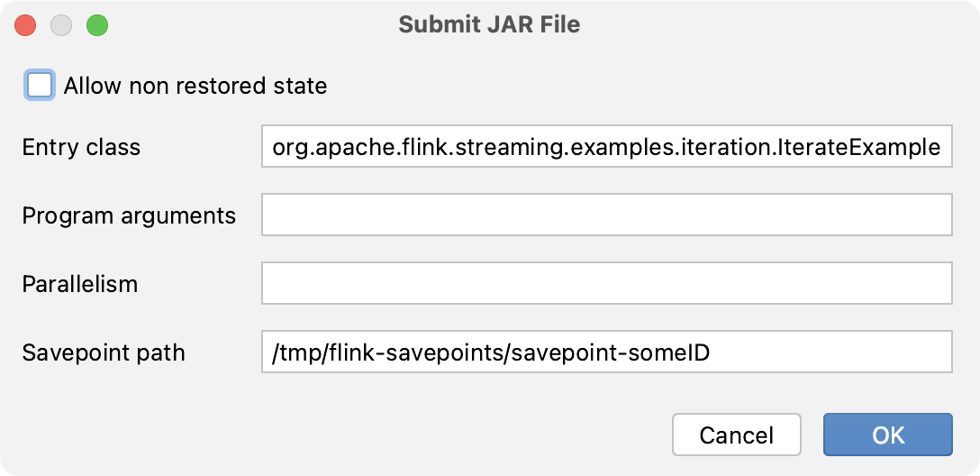Click the 'Submit JAR File' dialog title

pyautogui.click(x=489, y=25)
